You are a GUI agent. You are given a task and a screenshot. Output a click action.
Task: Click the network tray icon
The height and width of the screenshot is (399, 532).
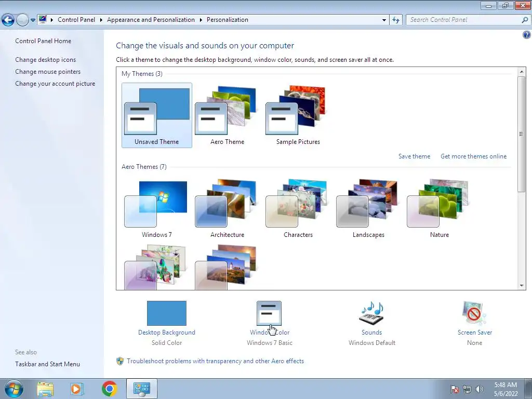click(467, 389)
